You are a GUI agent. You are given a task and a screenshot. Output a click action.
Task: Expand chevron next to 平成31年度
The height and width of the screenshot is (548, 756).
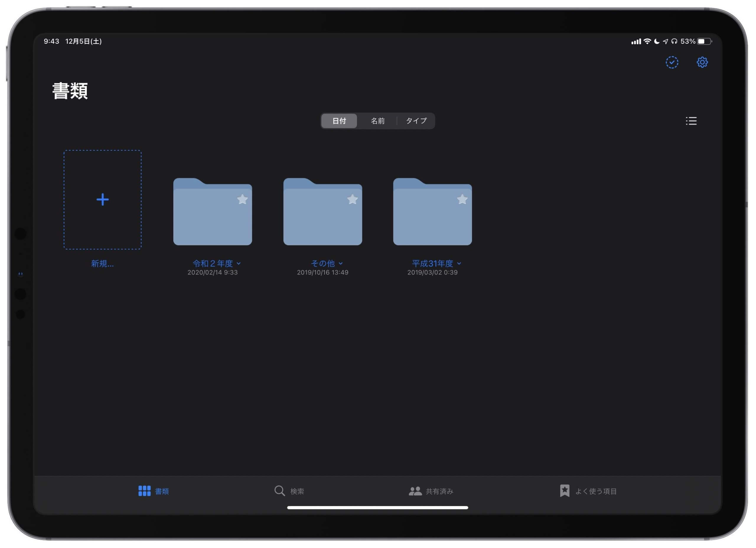pos(459,264)
